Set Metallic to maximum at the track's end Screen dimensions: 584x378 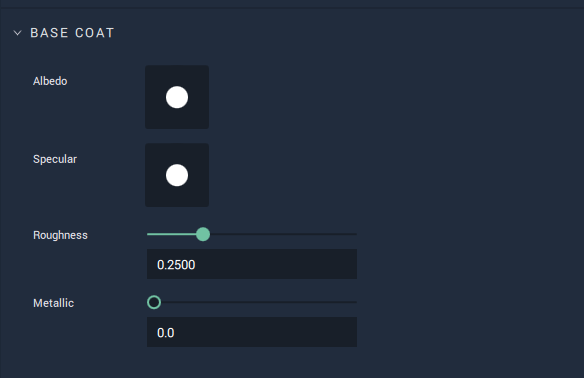coord(356,302)
